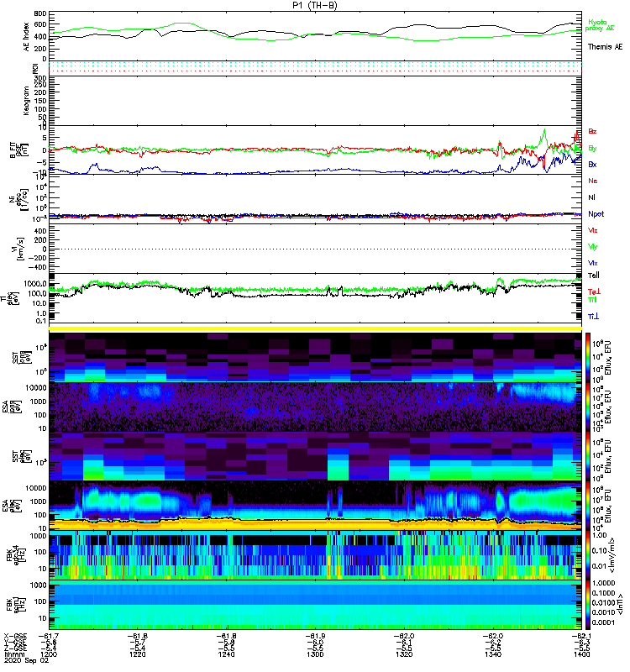630x672 pixels.
Task: Click the 'hhmm' row label
Action: (14, 654)
